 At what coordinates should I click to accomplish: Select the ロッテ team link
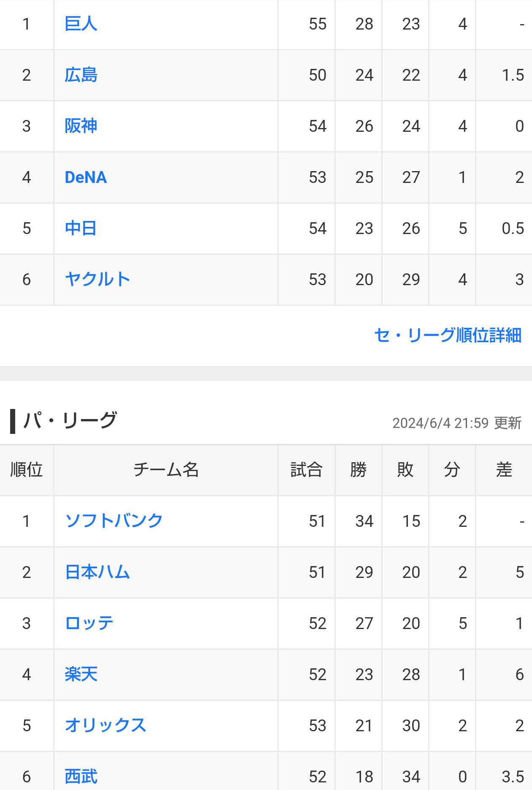tap(89, 623)
